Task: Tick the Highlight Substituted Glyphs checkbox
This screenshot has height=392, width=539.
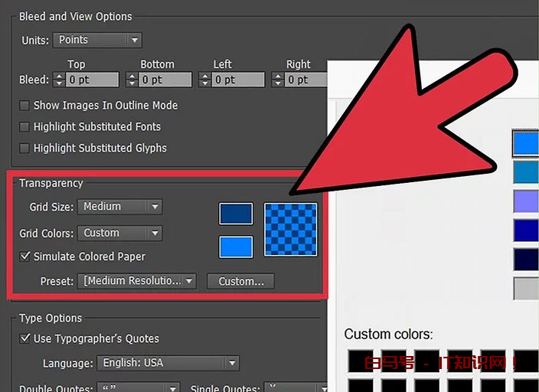Action: (x=25, y=149)
